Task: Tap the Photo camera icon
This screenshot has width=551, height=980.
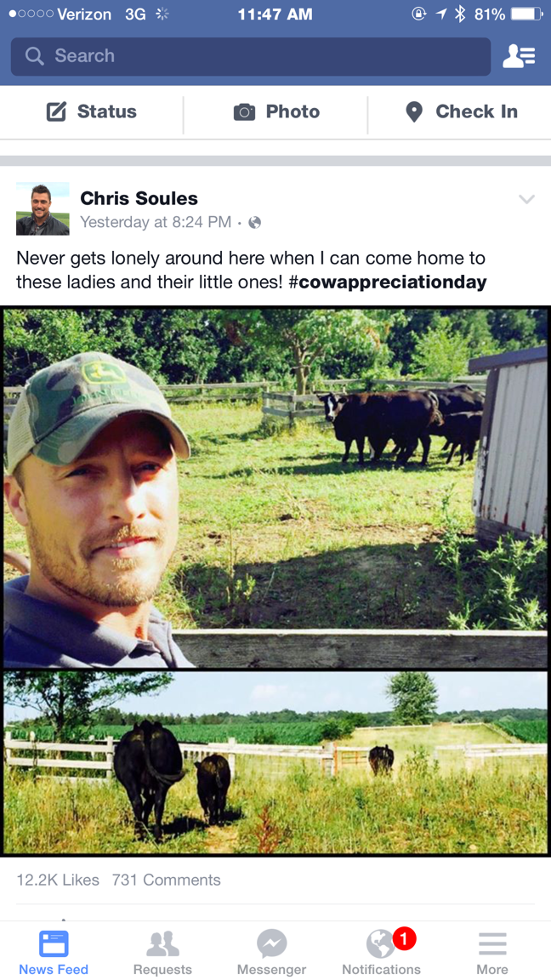Action: click(244, 111)
